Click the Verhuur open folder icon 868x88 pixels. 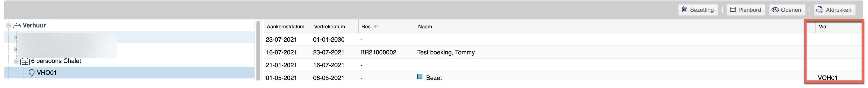pos(17,26)
